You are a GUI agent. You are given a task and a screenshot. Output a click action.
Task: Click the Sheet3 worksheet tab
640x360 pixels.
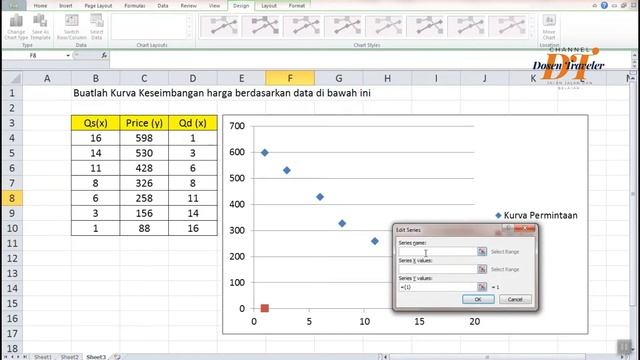point(96,357)
